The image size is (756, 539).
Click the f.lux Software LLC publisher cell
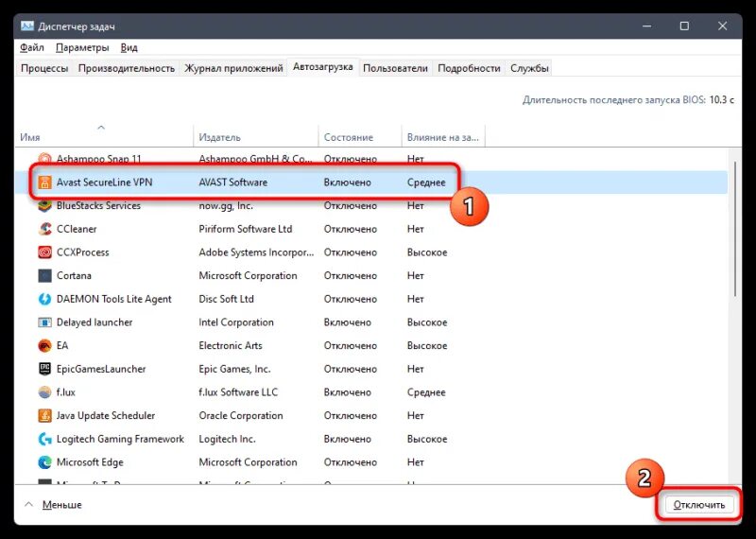(x=238, y=392)
